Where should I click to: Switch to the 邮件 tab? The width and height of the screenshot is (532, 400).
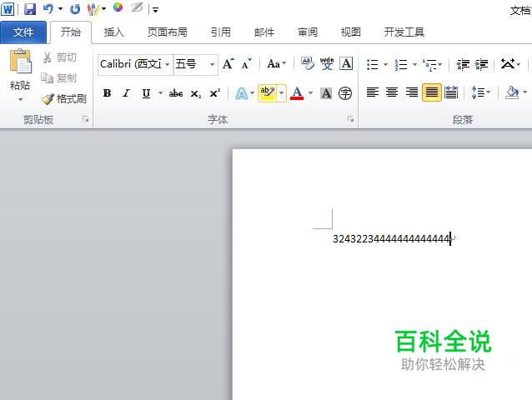pos(264,32)
